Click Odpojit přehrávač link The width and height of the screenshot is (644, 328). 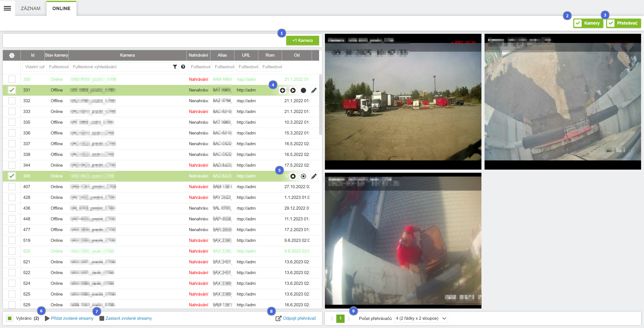pos(299,318)
